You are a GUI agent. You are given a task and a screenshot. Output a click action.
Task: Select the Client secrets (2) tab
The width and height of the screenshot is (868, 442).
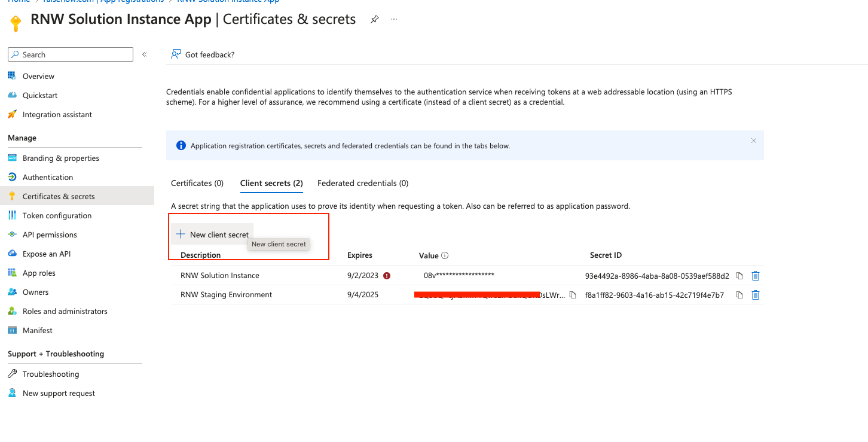pyautogui.click(x=271, y=183)
